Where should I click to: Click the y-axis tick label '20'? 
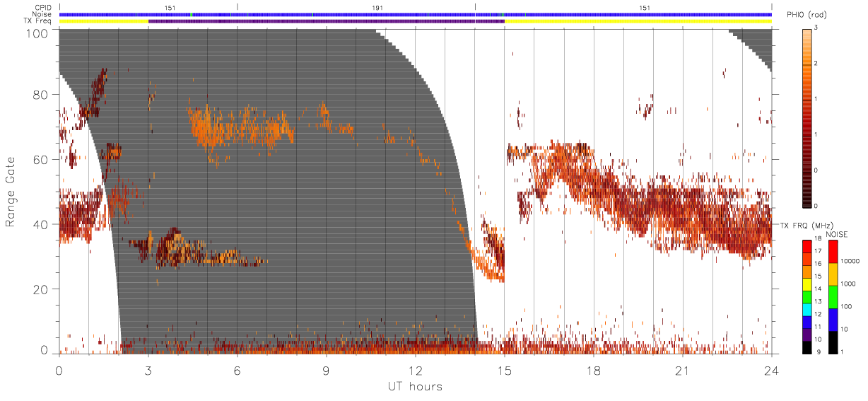tap(40, 289)
